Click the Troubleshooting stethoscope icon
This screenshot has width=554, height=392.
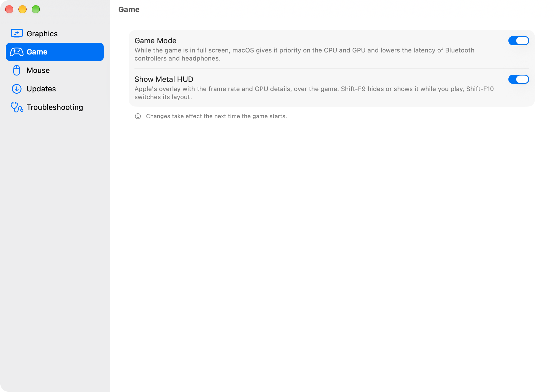(17, 107)
